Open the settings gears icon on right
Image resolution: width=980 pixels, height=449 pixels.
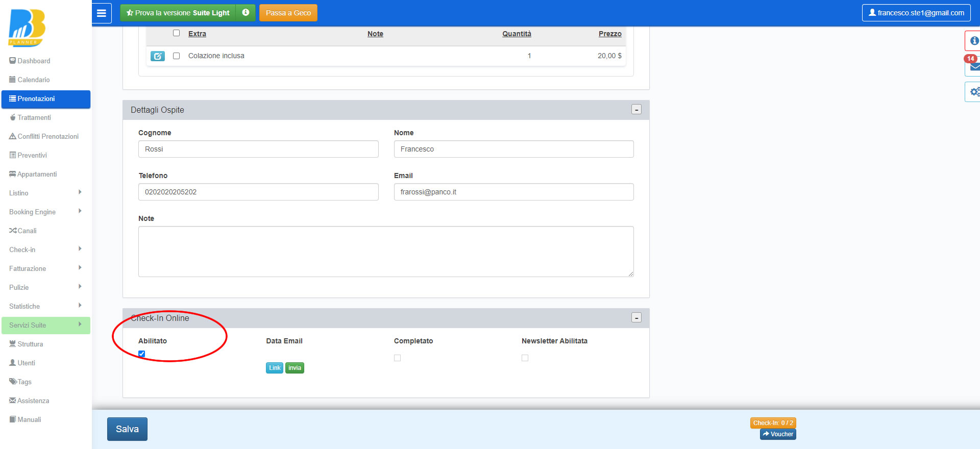[x=974, y=92]
